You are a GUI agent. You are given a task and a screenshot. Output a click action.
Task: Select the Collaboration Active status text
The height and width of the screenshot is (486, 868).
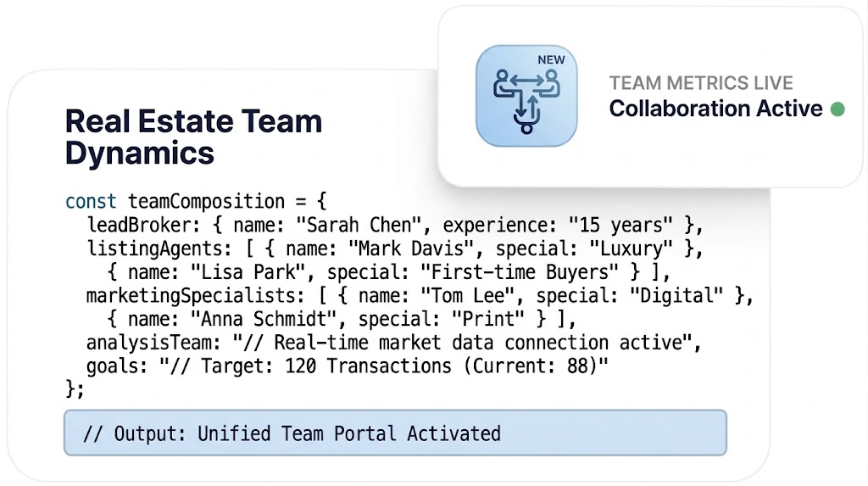click(715, 109)
